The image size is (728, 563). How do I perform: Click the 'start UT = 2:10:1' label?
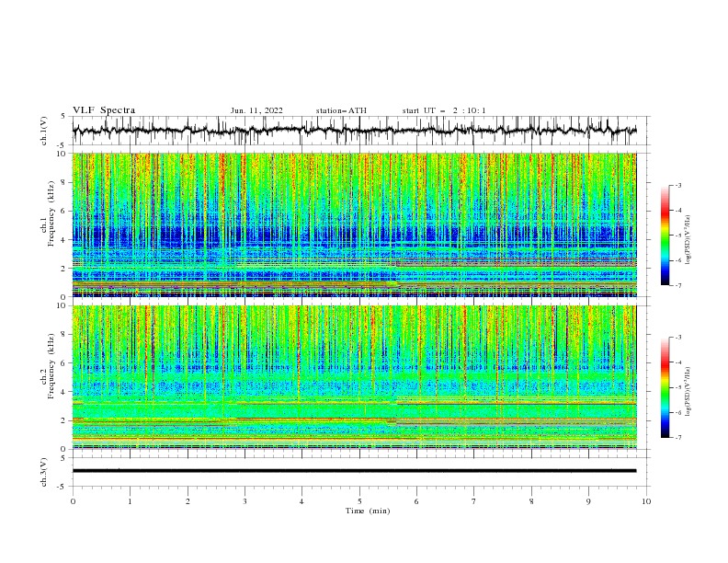[444, 110]
